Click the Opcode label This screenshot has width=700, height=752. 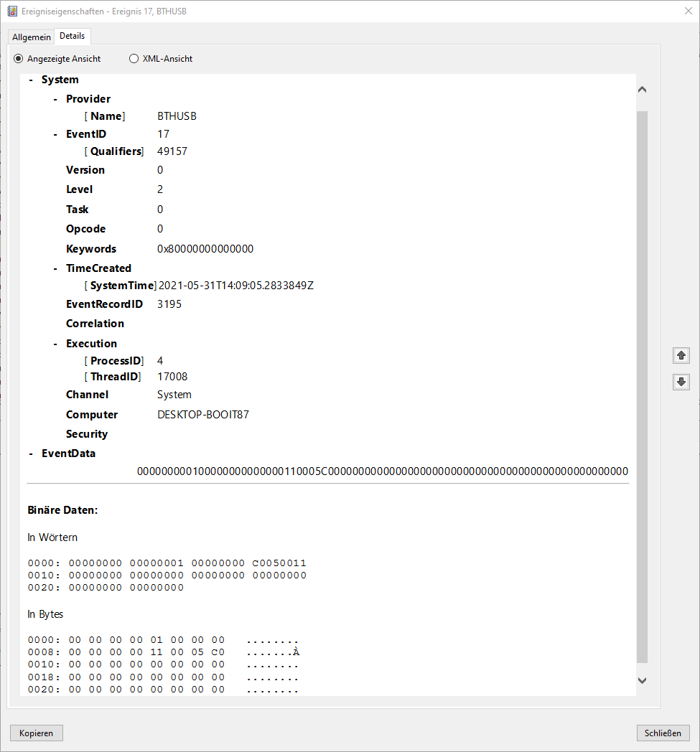coord(86,229)
